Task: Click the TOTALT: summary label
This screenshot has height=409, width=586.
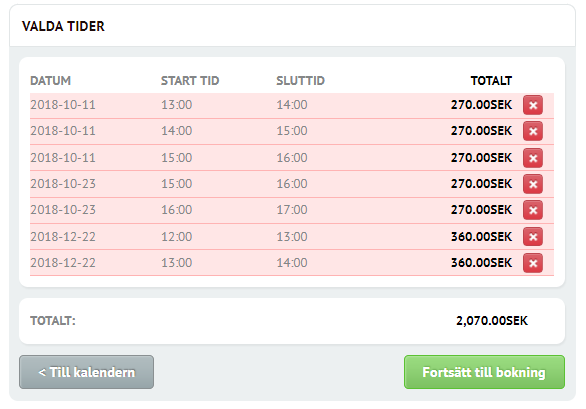Action: click(53, 321)
